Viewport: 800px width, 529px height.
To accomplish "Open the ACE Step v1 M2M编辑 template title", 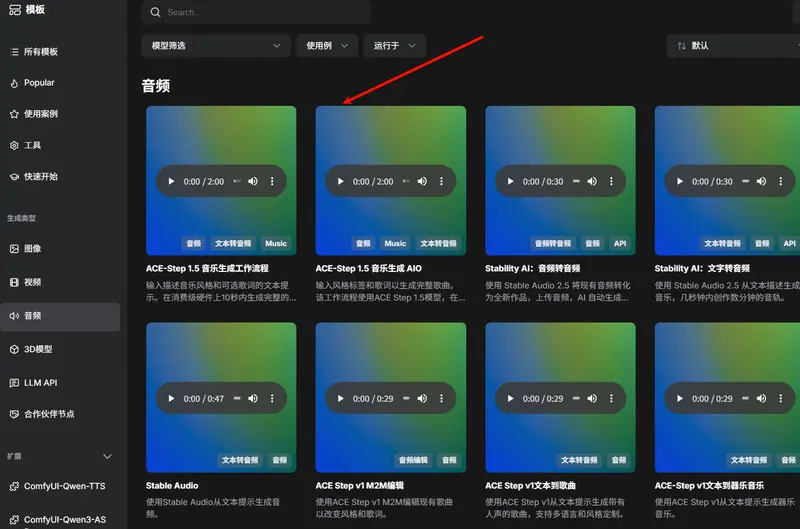I will [360, 486].
